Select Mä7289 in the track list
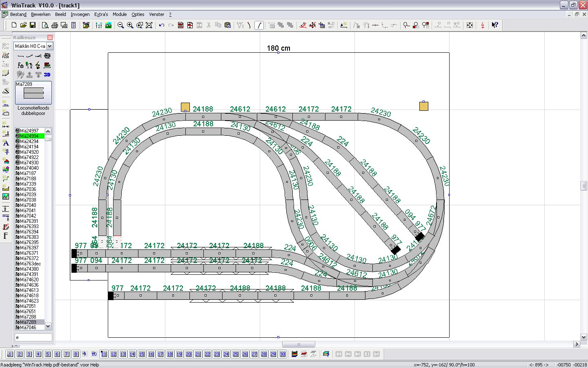The width and height of the screenshot is (588, 368). [x=29, y=322]
